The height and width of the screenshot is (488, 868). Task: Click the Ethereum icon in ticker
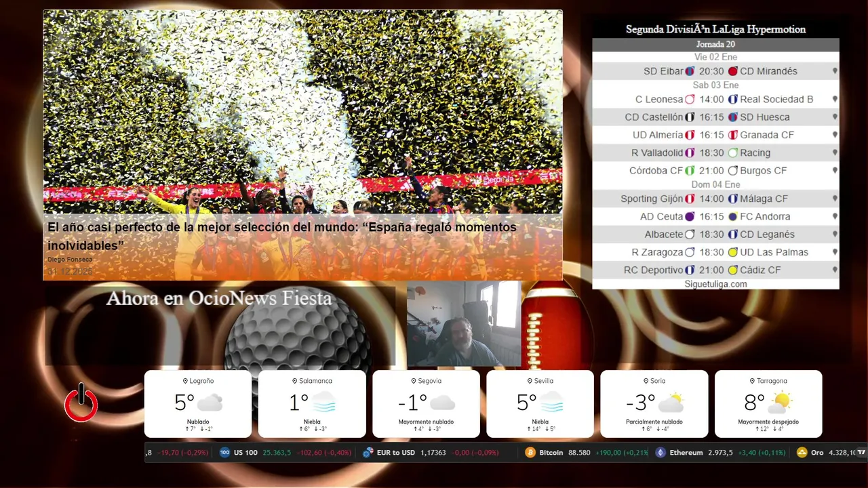click(660, 452)
